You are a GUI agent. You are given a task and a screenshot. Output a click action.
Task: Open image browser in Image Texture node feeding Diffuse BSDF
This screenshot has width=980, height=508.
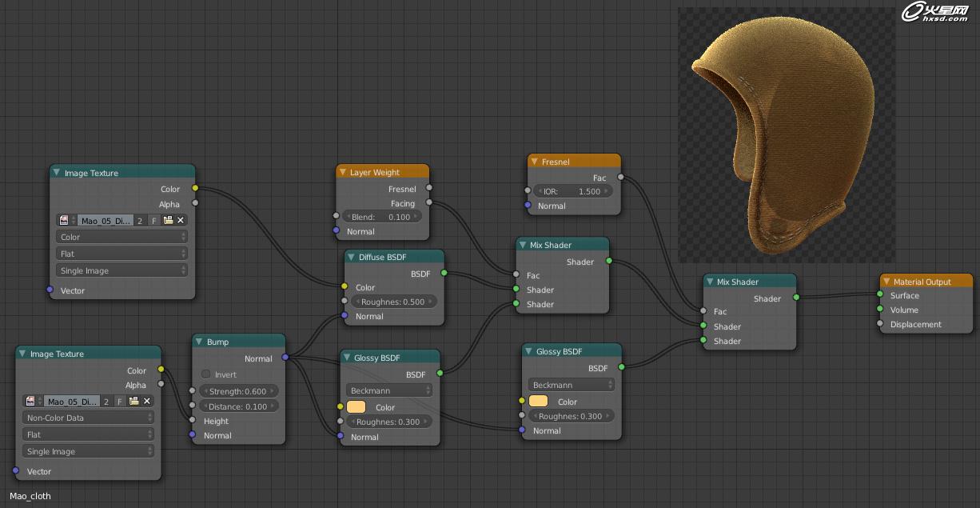tap(66, 220)
